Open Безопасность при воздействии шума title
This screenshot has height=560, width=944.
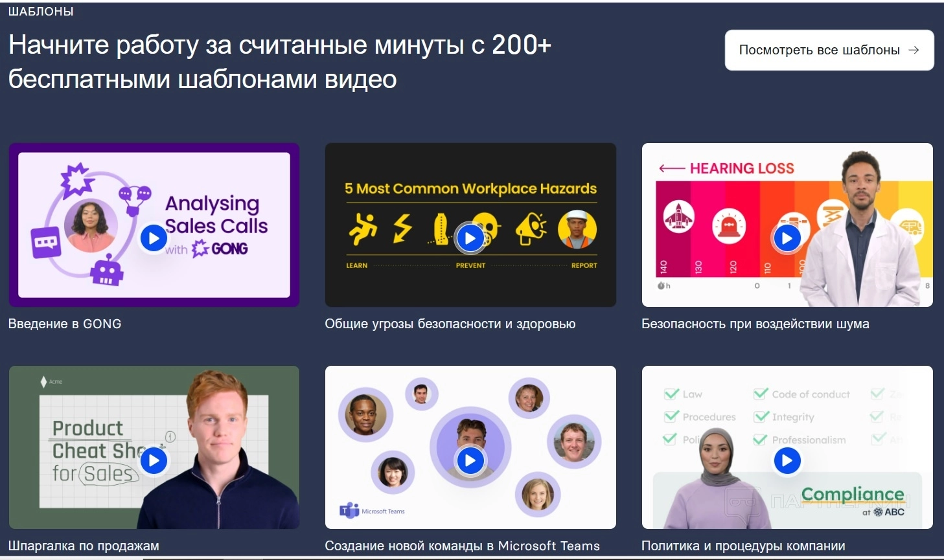(755, 324)
